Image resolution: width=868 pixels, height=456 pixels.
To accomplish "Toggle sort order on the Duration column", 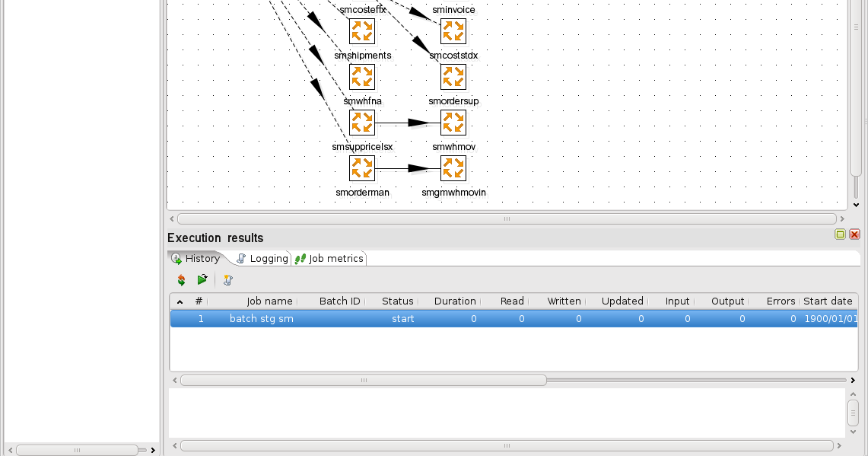I will 454,301.
